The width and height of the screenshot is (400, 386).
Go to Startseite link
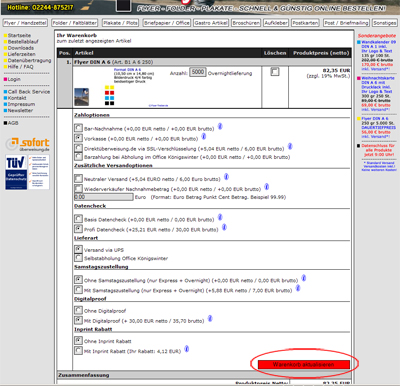[x=19, y=35]
